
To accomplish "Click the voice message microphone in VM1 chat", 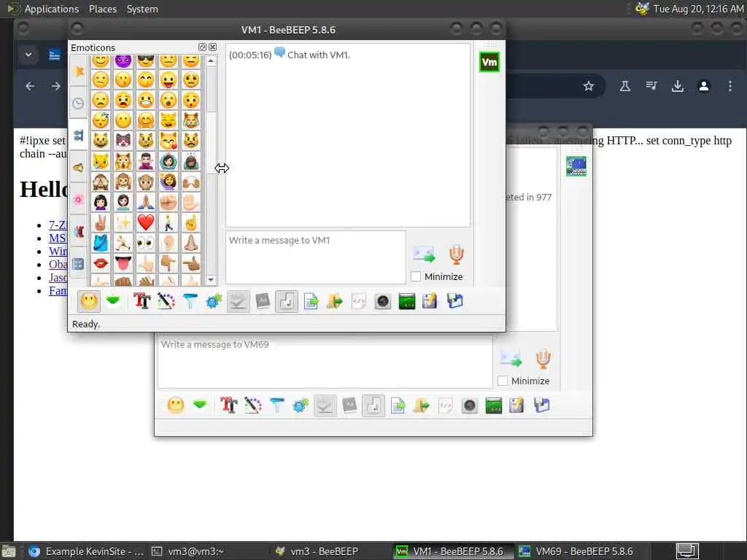I will [456, 254].
